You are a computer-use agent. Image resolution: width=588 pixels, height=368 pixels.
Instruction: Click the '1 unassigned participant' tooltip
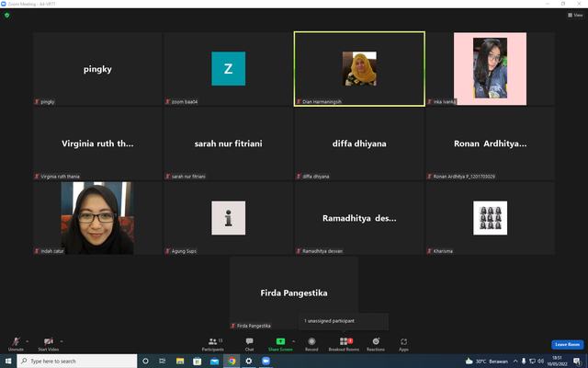[343, 321]
